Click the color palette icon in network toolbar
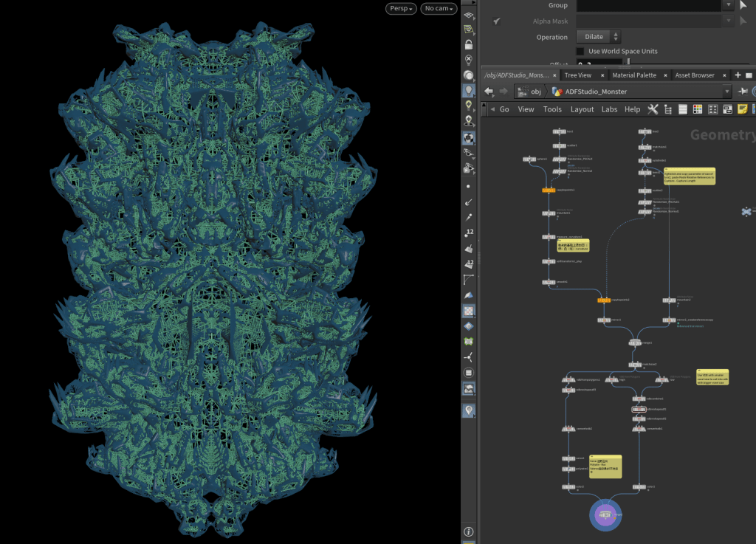756x544 pixels. [698, 109]
